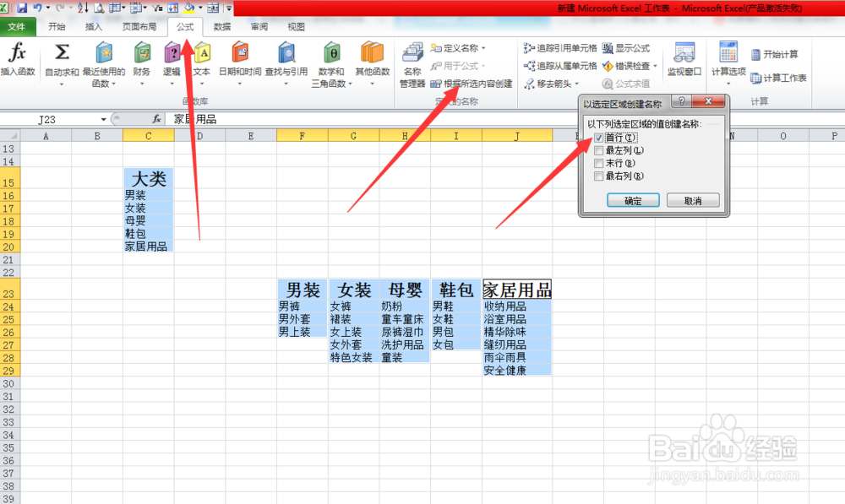
Task: Switch to the Page Layout (页面布局) tab
Action: coord(139,26)
